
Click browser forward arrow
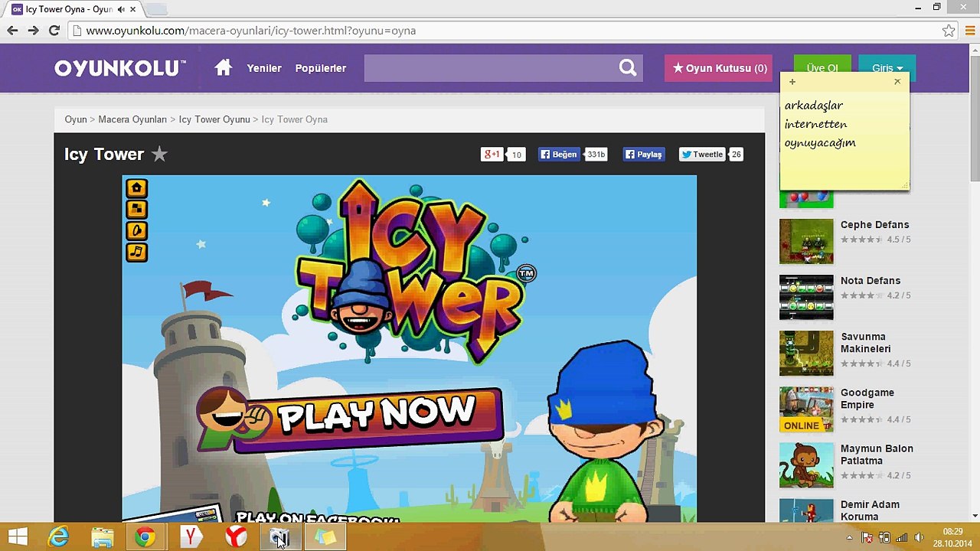[x=33, y=31]
